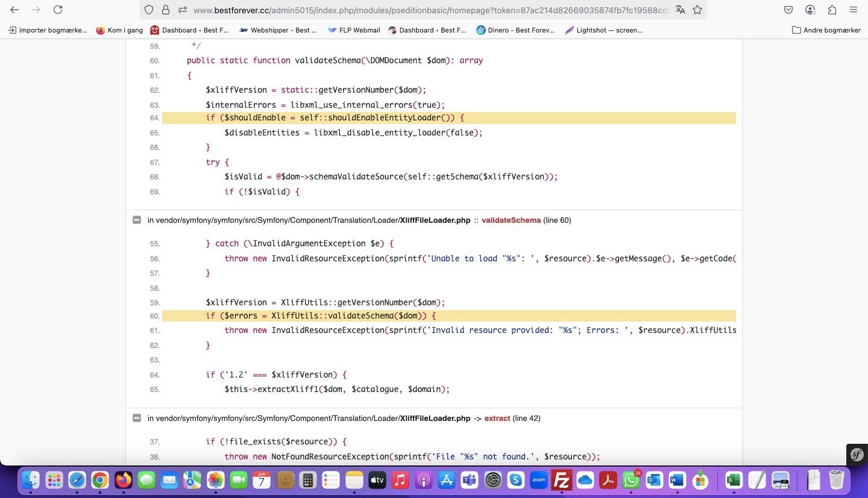Image resolution: width=868 pixels, height=498 pixels.
Task: Open Messages from the Dock
Action: click(x=146, y=480)
